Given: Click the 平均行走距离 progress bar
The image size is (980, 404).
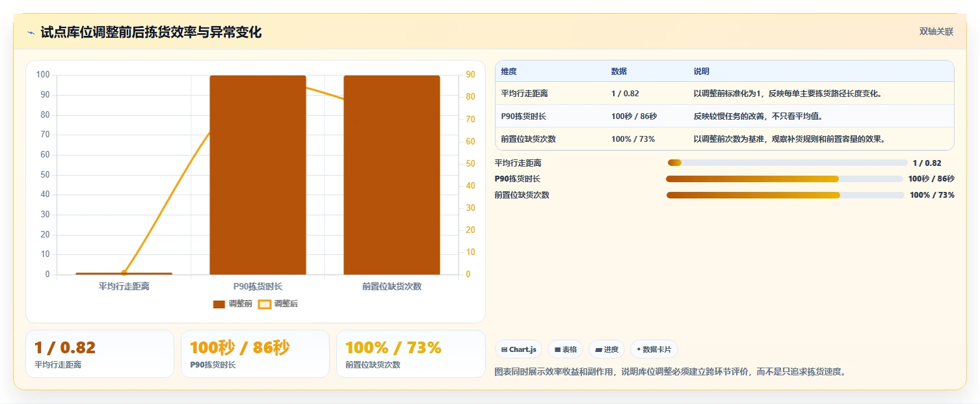Looking at the screenshot, I should coord(788,163).
